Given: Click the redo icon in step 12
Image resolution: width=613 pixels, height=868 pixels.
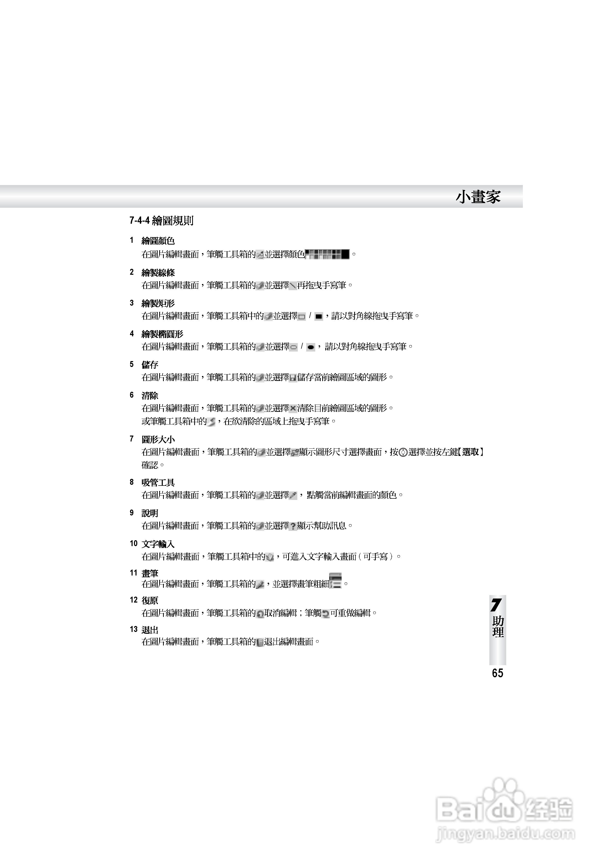Looking at the screenshot, I should pyautogui.click(x=326, y=614).
